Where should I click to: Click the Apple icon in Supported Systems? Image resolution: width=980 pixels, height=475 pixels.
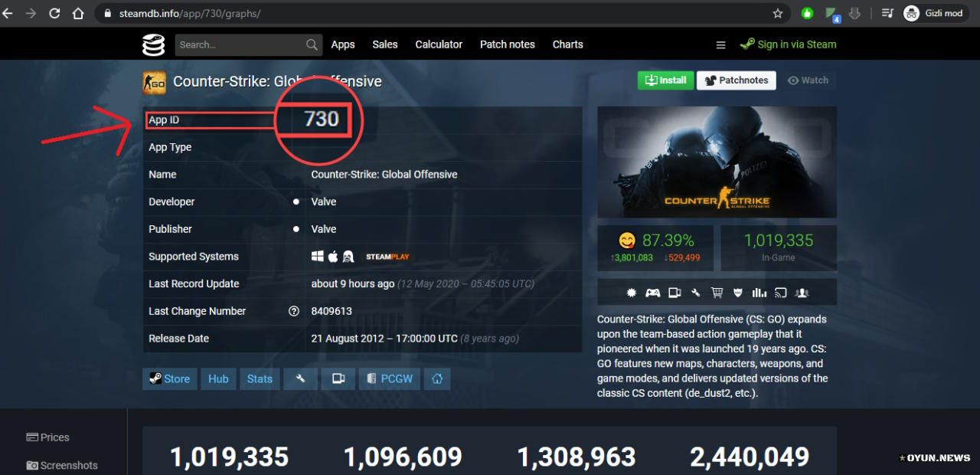[x=333, y=257]
